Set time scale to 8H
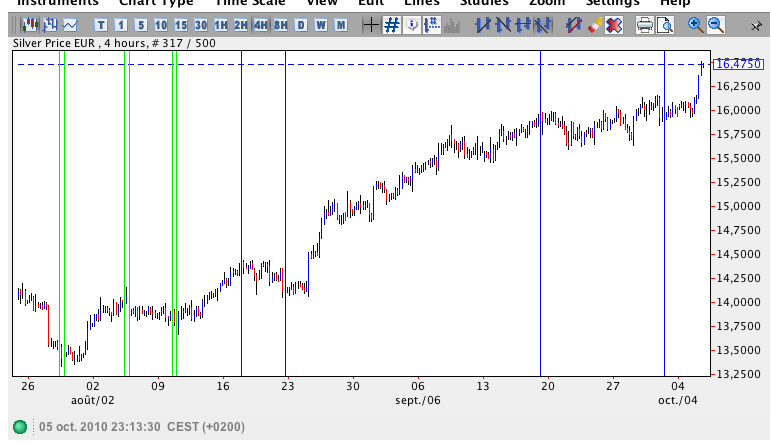771x445 pixels. tap(281, 25)
